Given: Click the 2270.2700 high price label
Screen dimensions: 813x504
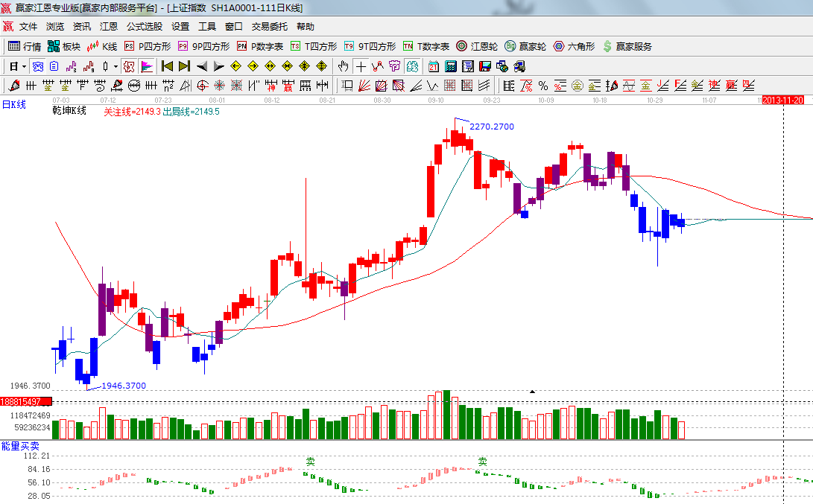Looking at the screenshot, I should [x=491, y=127].
